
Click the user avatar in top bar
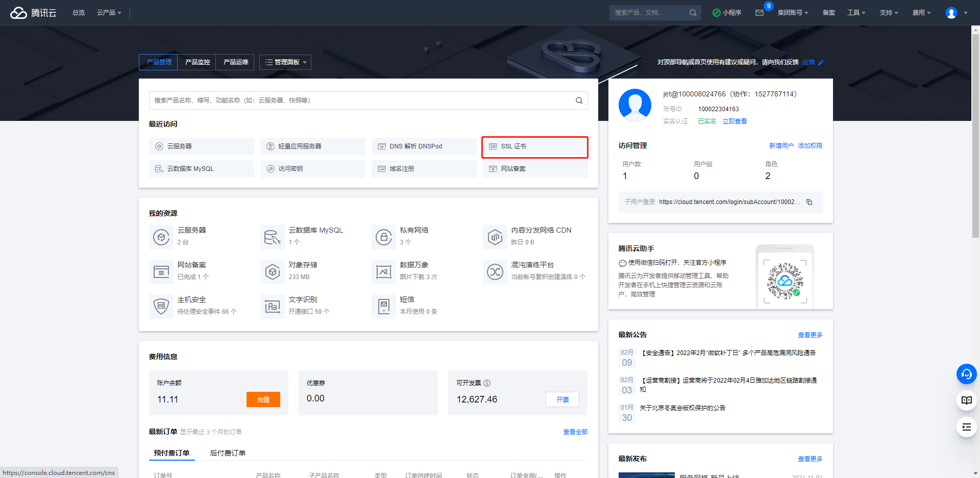click(x=951, y=13)
